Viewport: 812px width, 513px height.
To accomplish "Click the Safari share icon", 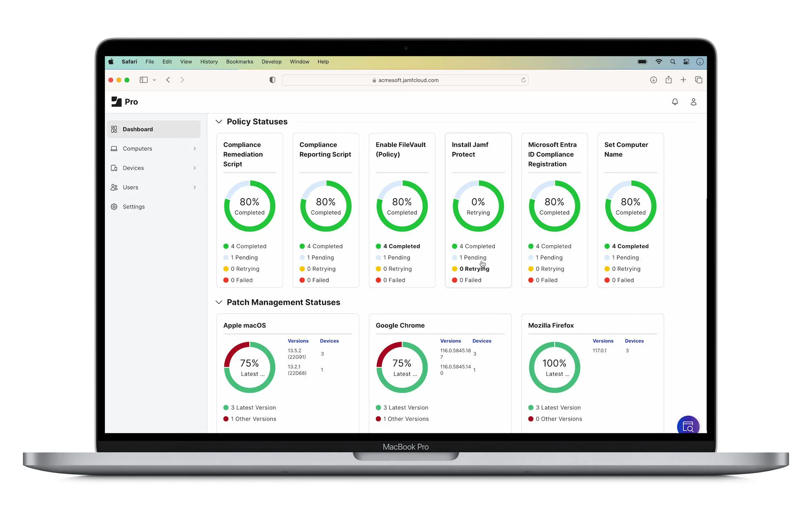I will pos(668,80).
